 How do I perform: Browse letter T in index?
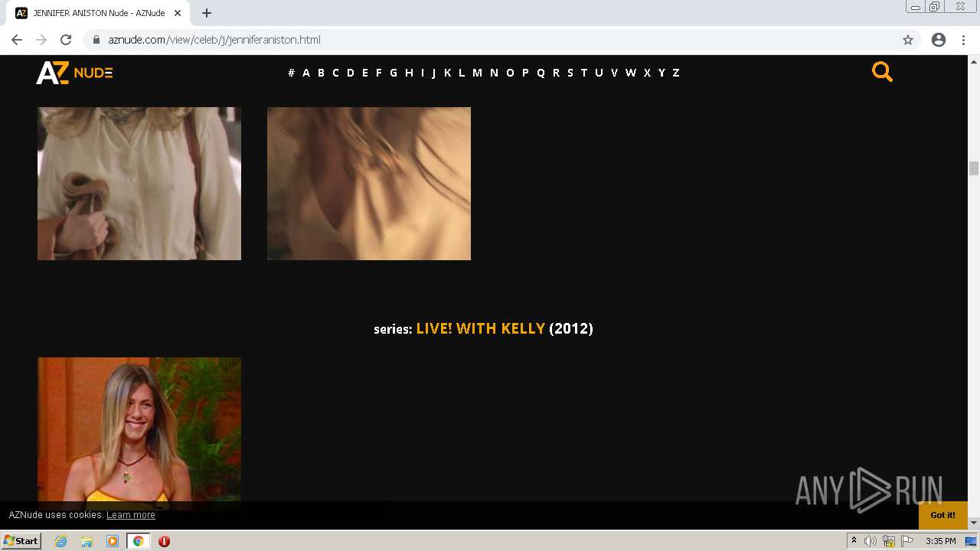point(583,73)
